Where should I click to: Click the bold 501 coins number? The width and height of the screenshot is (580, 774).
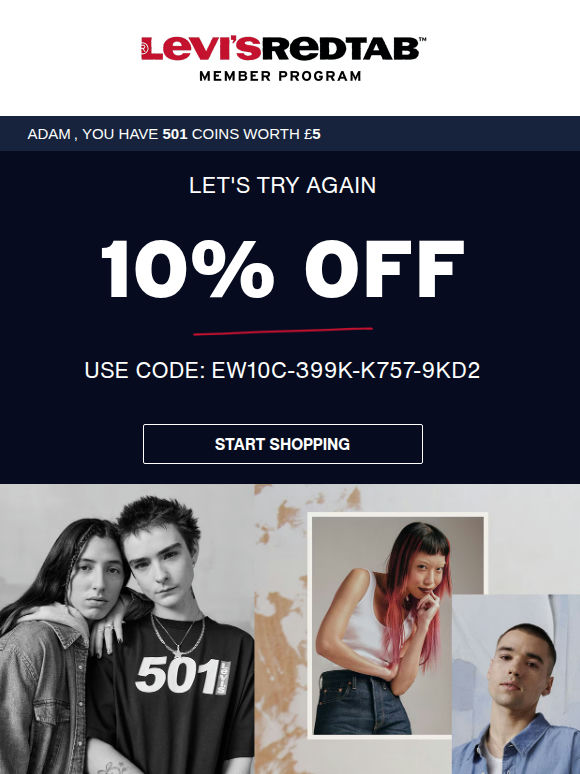[x=175, y=134]
